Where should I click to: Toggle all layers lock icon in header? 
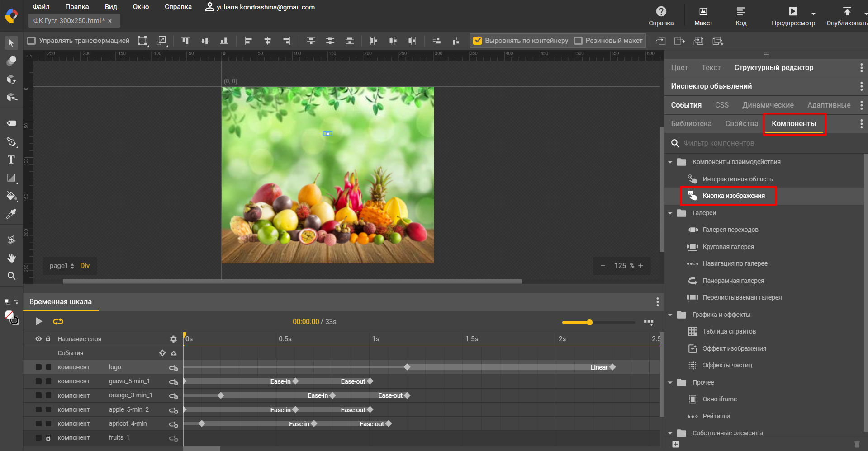coord(48,339)
